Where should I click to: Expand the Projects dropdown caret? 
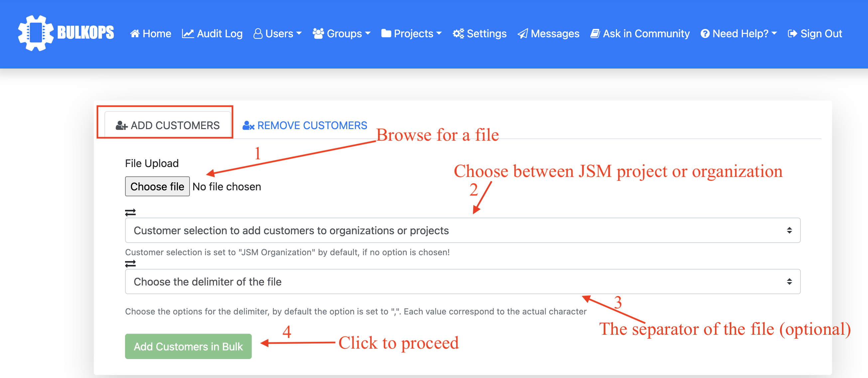coord(439,33)
